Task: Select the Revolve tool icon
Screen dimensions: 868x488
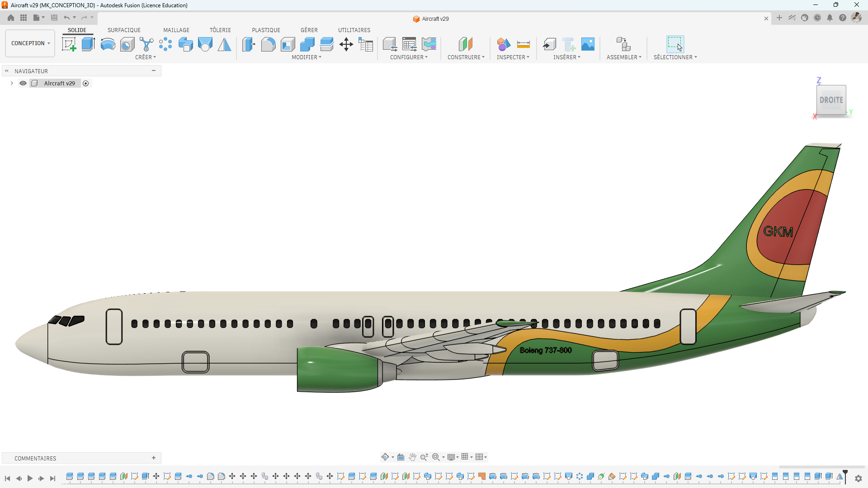Action: (x=108, y=44)
